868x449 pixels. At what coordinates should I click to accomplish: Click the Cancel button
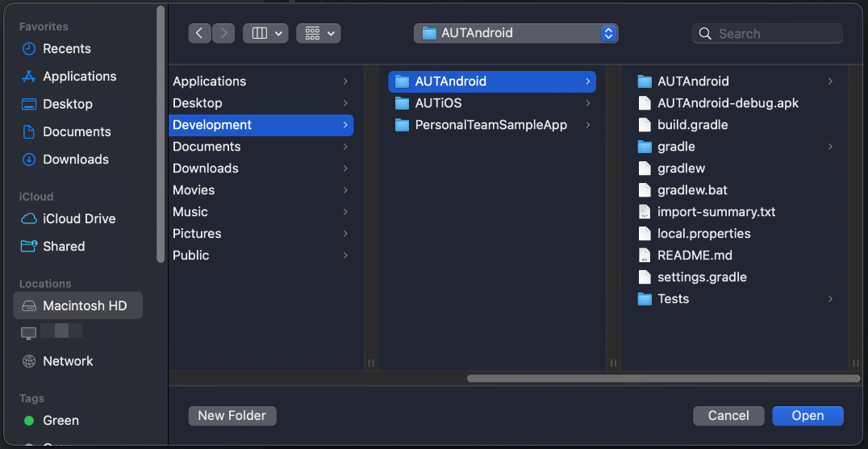(x=728, y=416)
